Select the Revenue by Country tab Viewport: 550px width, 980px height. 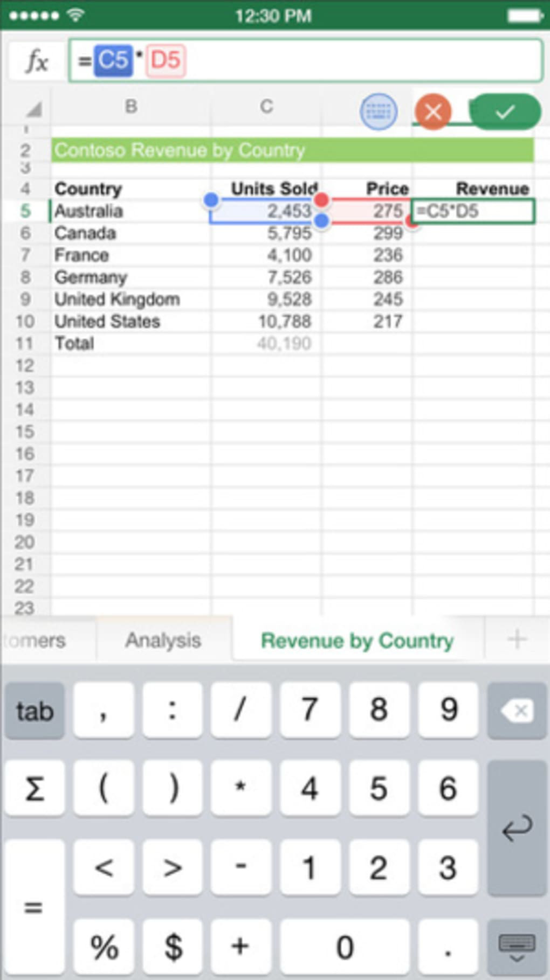coord(357,640)
